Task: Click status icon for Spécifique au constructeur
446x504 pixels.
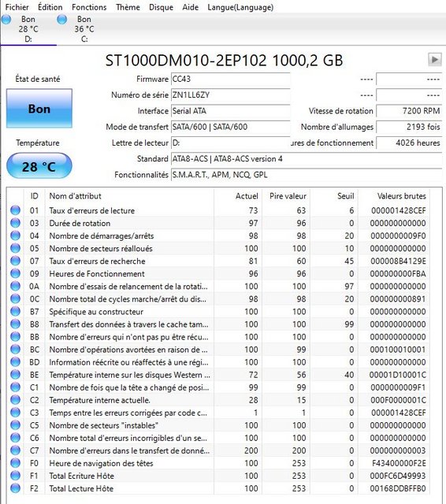Action: tap(15, 312)
